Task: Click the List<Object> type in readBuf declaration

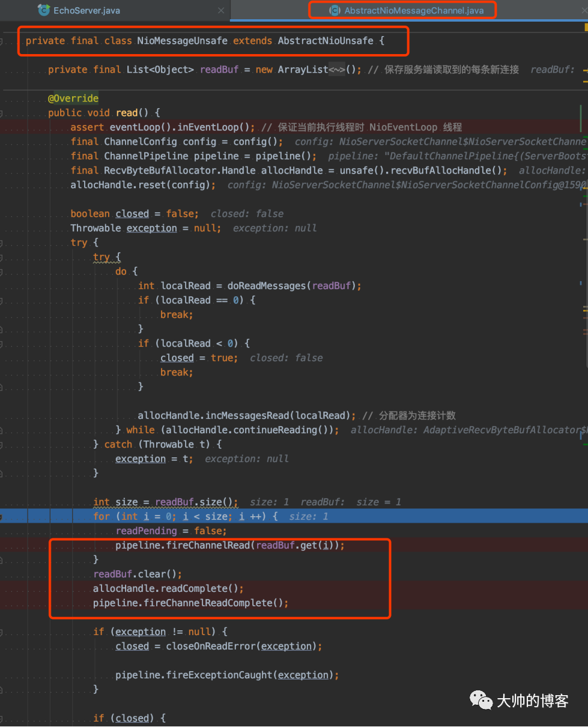Action: point(160,70)
